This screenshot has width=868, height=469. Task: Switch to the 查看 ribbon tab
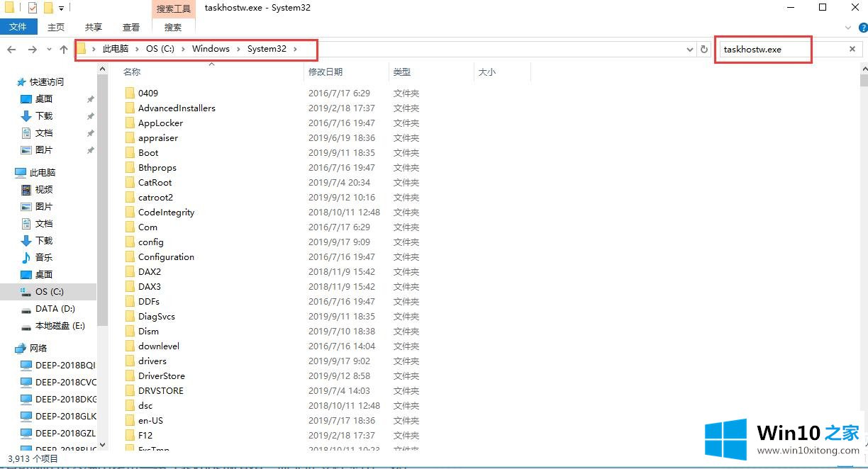coord(131,27)
